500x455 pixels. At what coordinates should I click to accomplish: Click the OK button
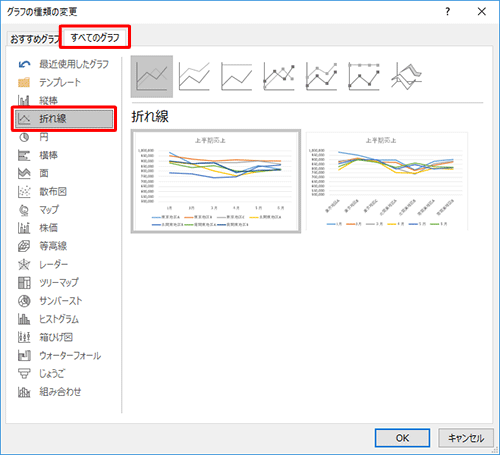(402, 438)
